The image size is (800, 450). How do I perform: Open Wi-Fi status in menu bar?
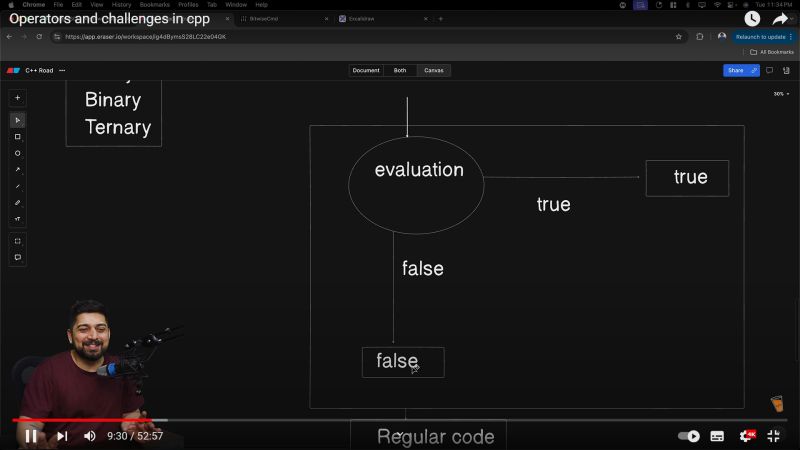pos(717,5)
